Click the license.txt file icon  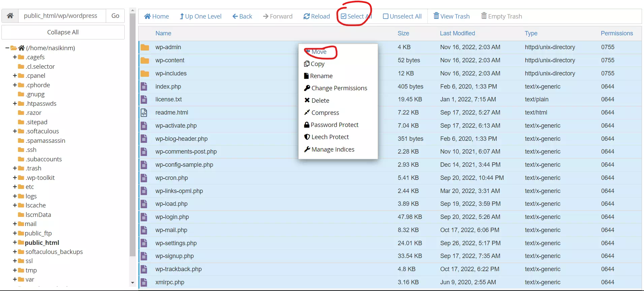144,99
